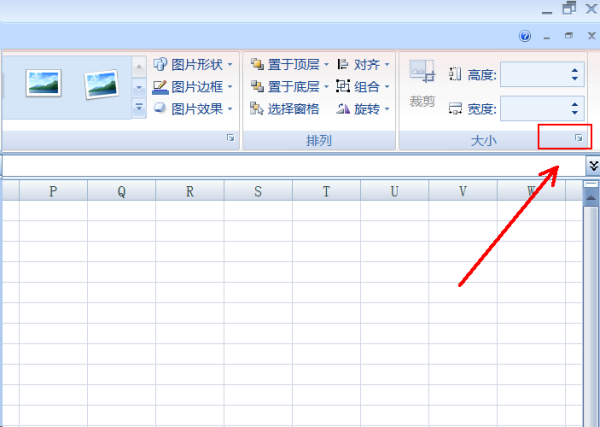Image resolution: width=600 pixels, height=427 pixels.
Task: Click the 裁剪 crop tool
Action: point(422,84)
